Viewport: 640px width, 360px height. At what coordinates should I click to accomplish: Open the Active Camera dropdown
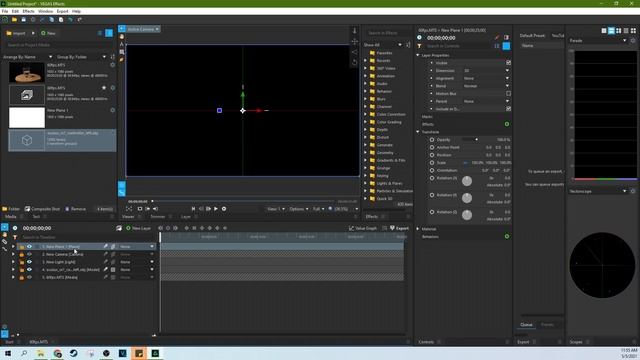click(143, 29)
